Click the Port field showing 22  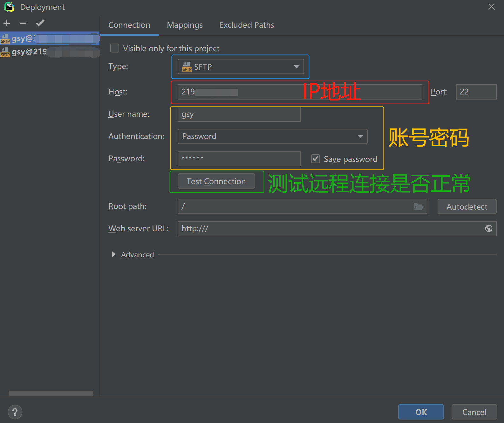[476, 92]
